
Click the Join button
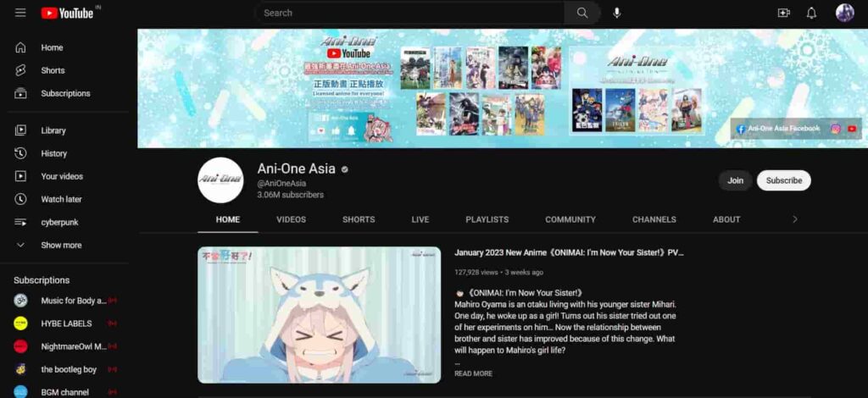[x=735, y=180]
